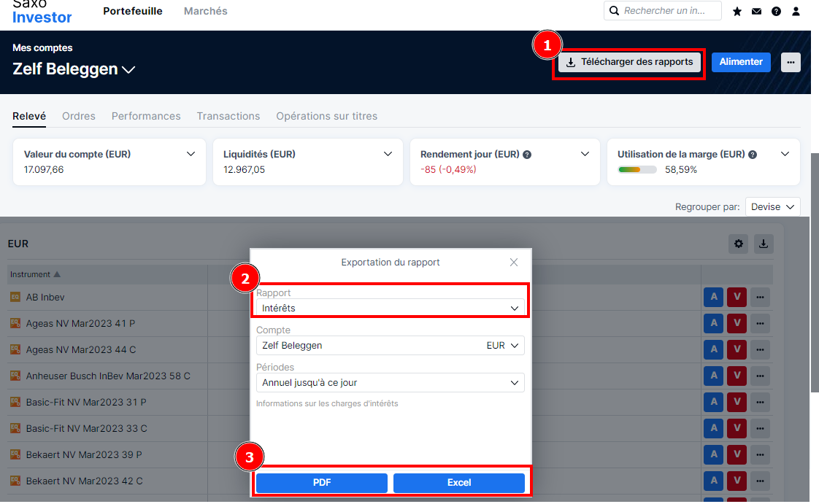Click V sell button for Anheuser Busch InBev Mar2023 58 C
The height and width of the screenshot is (504, 819).
pos(737,376)
